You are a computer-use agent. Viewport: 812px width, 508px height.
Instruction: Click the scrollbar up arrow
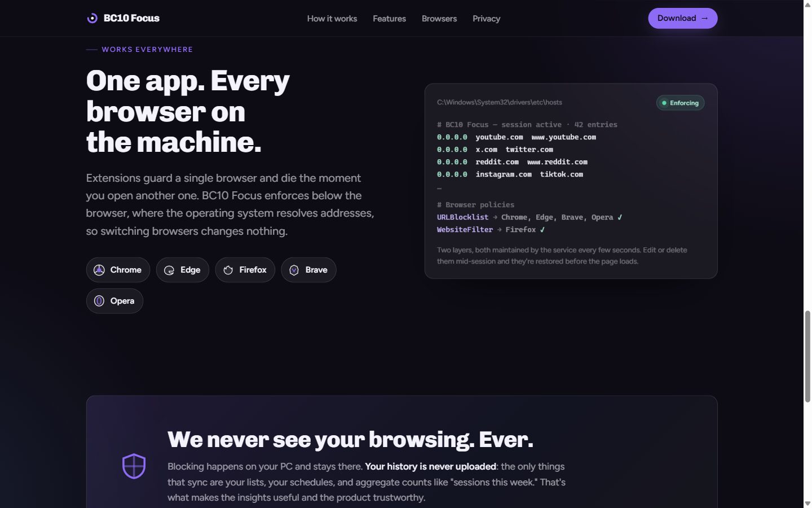point(807,5)
